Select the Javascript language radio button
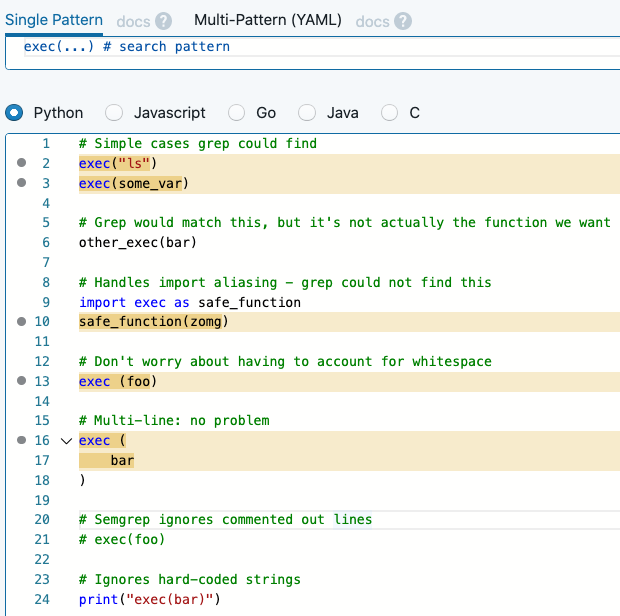 click(x=114, y=113)
